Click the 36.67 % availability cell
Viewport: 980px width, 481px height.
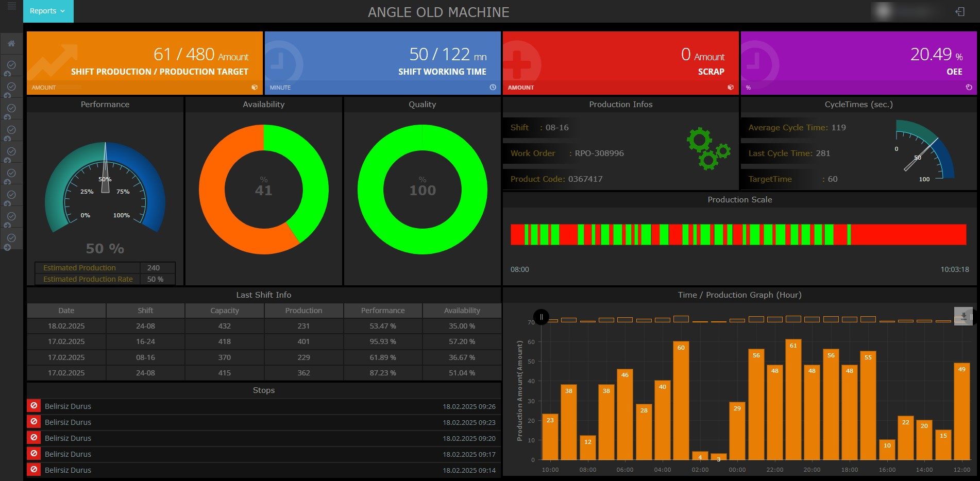(x=462, y=357)
